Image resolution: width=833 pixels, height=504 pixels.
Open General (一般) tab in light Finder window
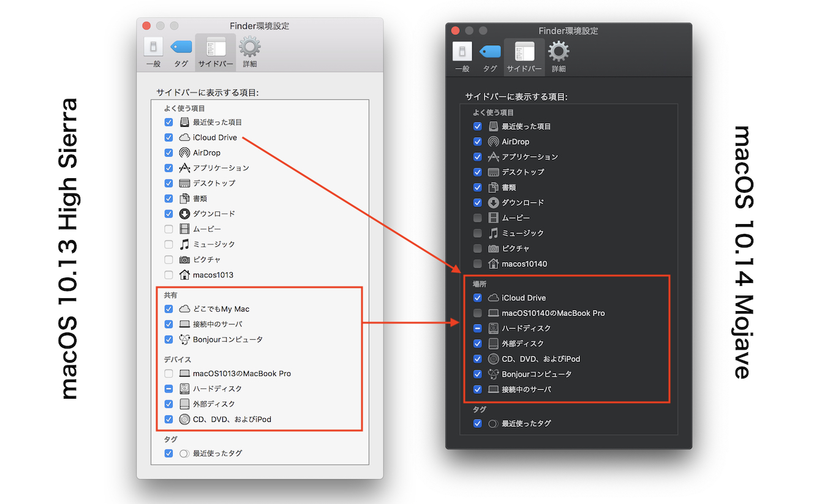click(153, 52)
